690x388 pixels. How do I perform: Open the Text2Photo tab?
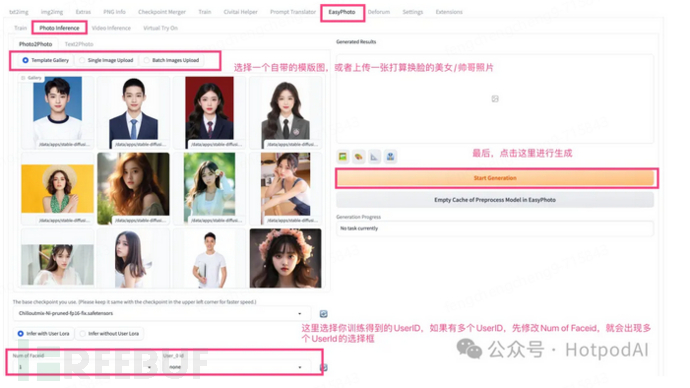(x=79, y=44)
